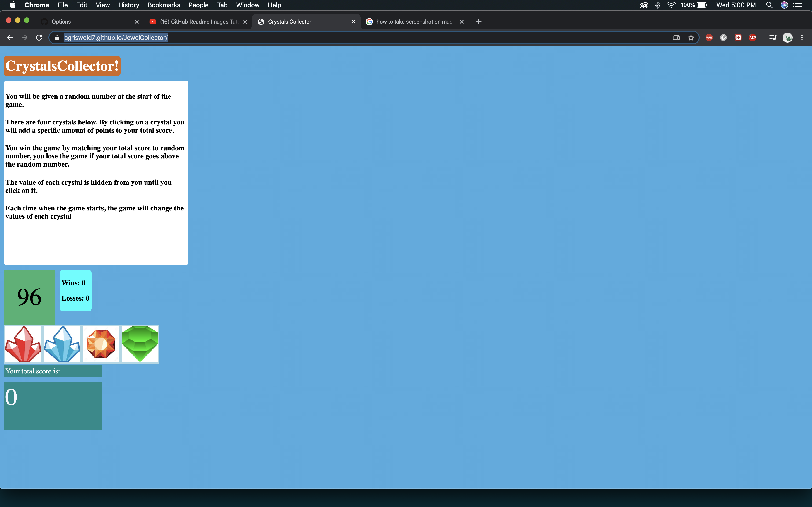Click the Spotlight search icon in menu bar
The height and width of the screenshot is (507, 812).
coord(769,5)
